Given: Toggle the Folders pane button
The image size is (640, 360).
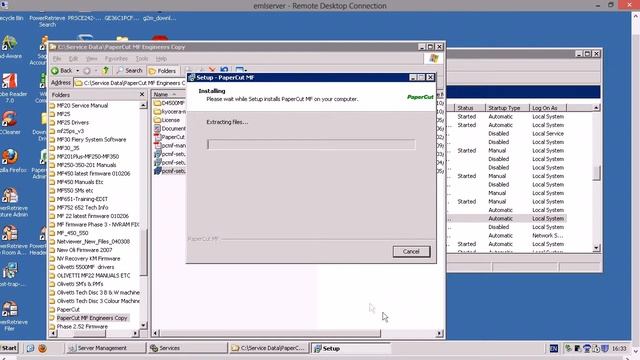Looking at the screenshot, I should point(162,71).
